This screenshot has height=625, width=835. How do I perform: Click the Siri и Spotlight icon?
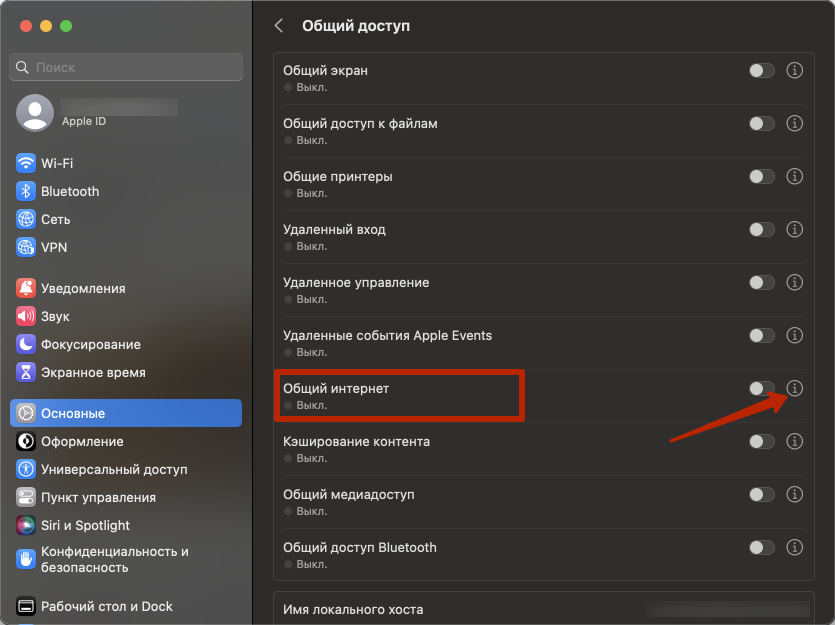[x=26, y=525]
